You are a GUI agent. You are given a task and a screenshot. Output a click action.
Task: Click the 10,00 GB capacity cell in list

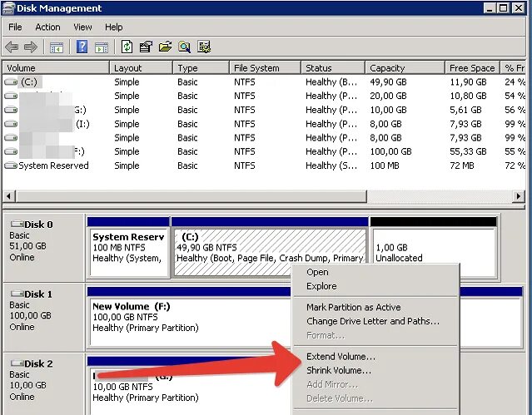(388, 110)
